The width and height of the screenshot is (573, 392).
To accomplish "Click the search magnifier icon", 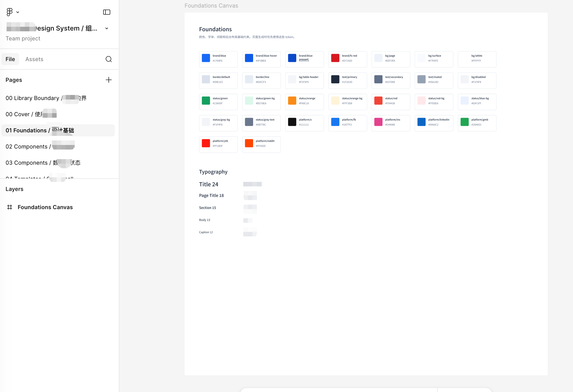I will 109,59.
